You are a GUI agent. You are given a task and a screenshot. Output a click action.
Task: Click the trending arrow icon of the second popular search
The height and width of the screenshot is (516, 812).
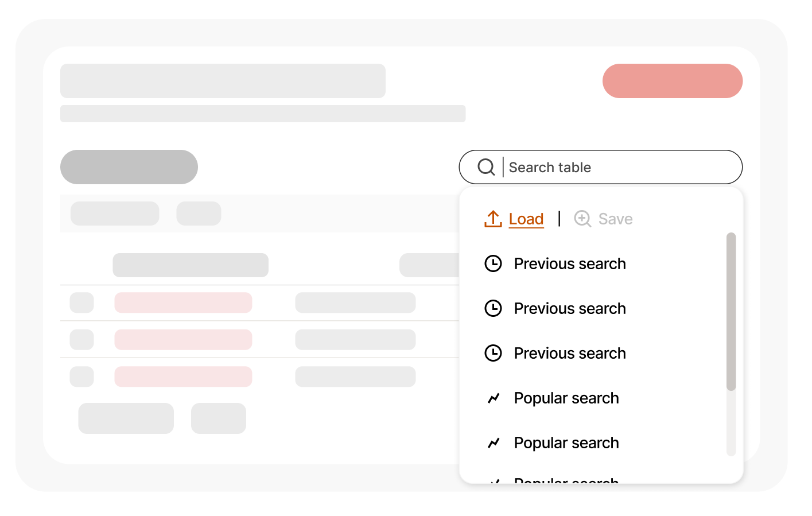[x=494, y=442]
